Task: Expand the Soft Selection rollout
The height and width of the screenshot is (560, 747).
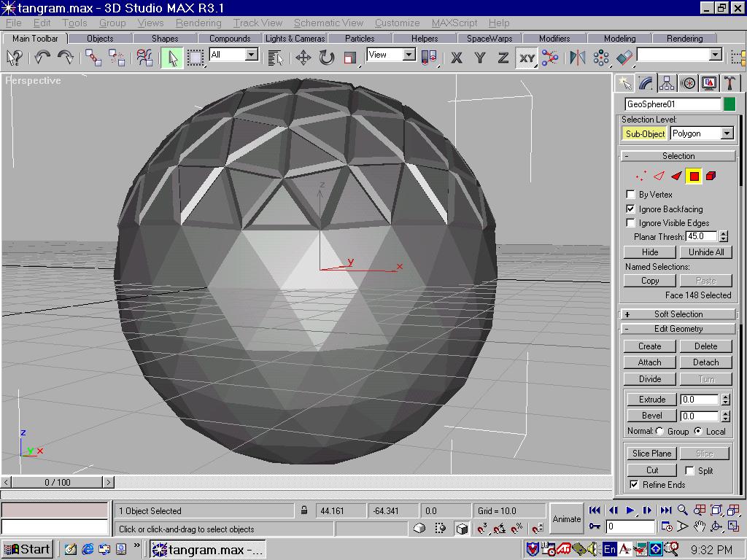Action: (x=678, y=314)
